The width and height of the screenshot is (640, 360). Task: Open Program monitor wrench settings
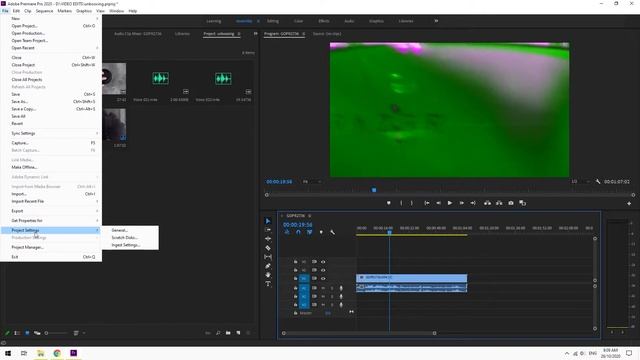pyautogui.click(x=598, y=182)
